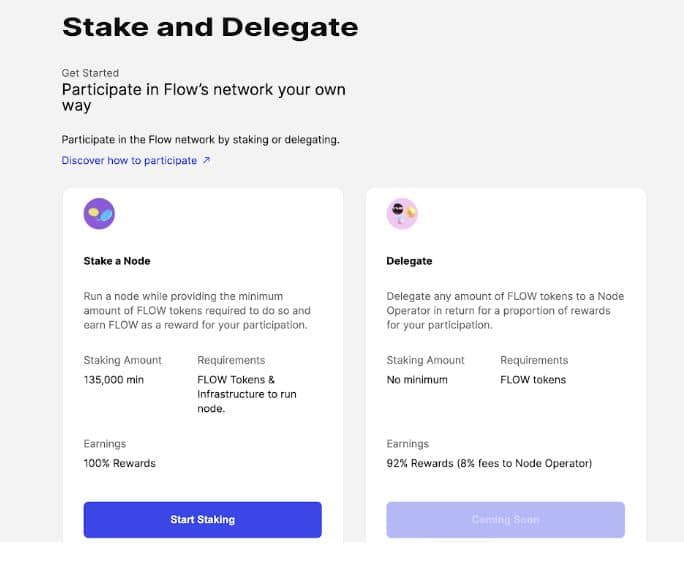The width and height of the screenshot is (684, 563).
Task: Click the arrow next to Discover how to participate
Action: tap(206, 160)
